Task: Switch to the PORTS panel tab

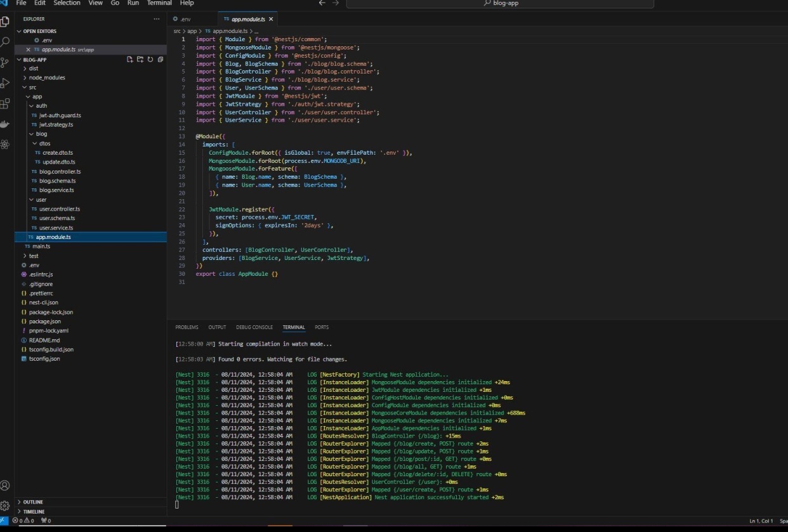Action: coord(322,327)
